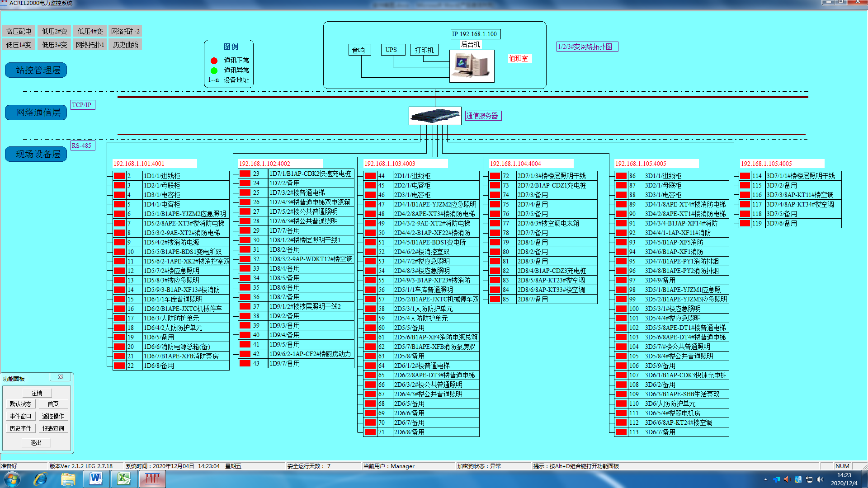Viewport: 868px width, 488px height.
Task: Click the volume icon in system tray
Action: [x=820, y=479]
